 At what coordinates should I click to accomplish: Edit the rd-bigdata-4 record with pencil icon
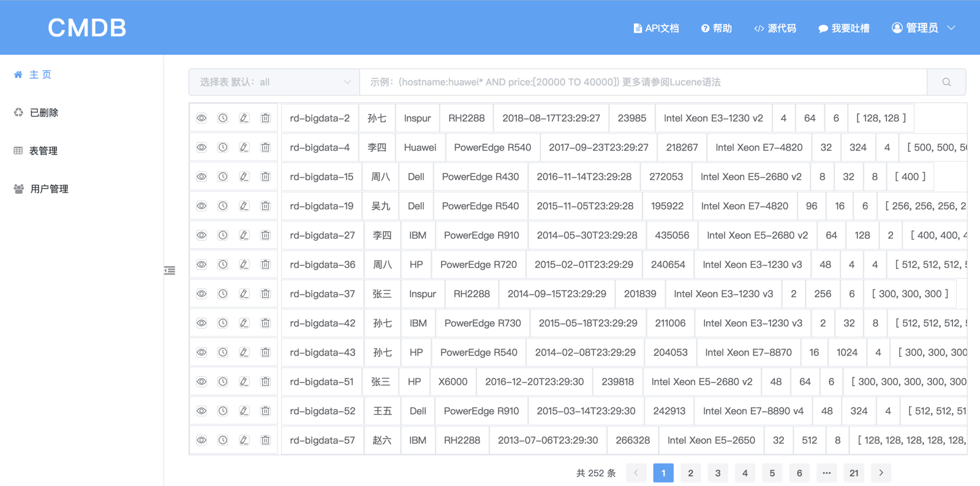pos(244,148)
